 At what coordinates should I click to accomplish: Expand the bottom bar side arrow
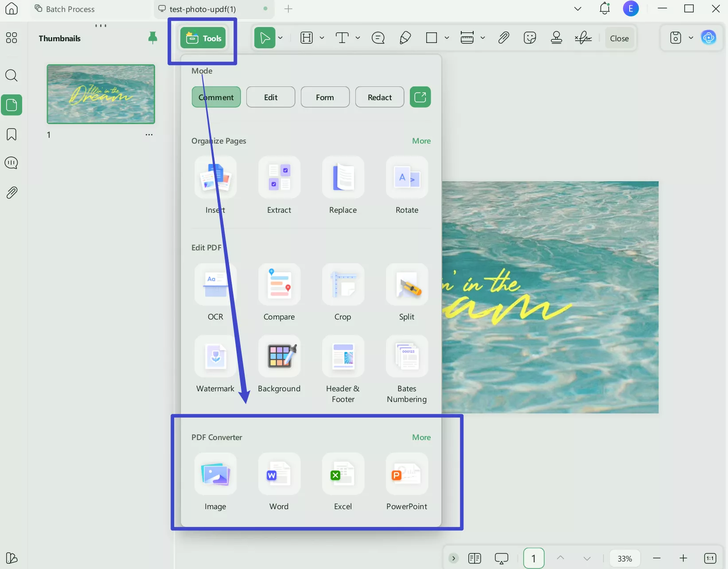pyautogui.click(x=453, y=558)
